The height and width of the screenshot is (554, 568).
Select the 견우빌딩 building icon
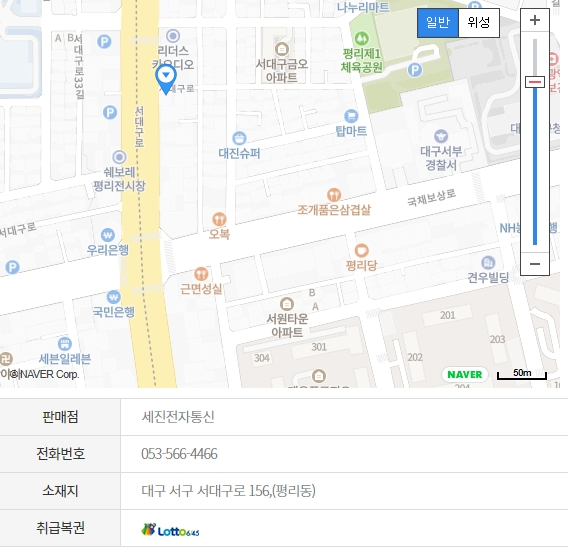[488, 263]
